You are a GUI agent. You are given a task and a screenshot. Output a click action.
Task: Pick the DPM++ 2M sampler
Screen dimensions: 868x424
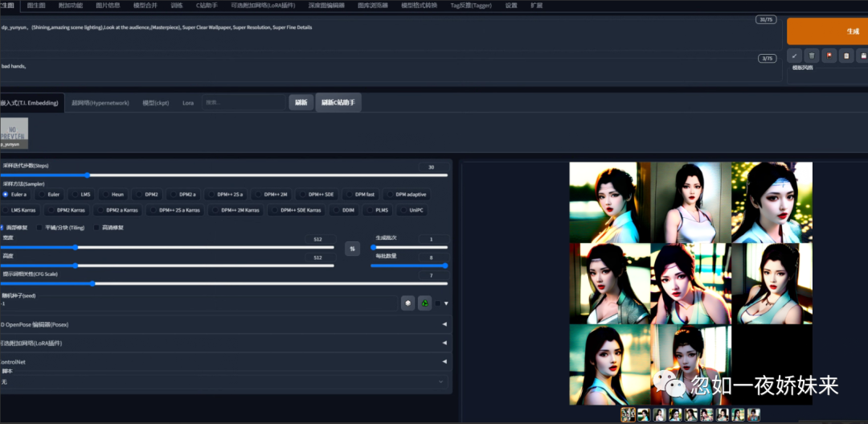click(272, 195)
